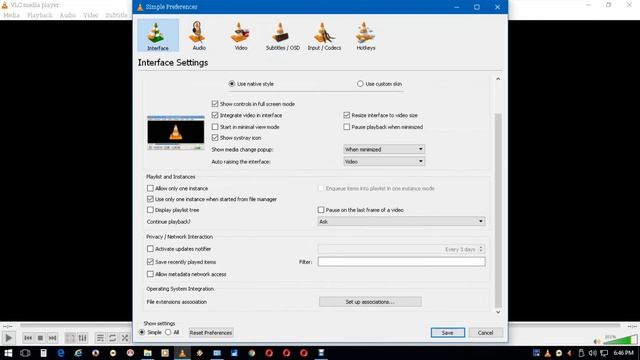Viewport: 640px width, 360px height.
Task: Click the Previous media button in VLC
Action: pos(28,338)
